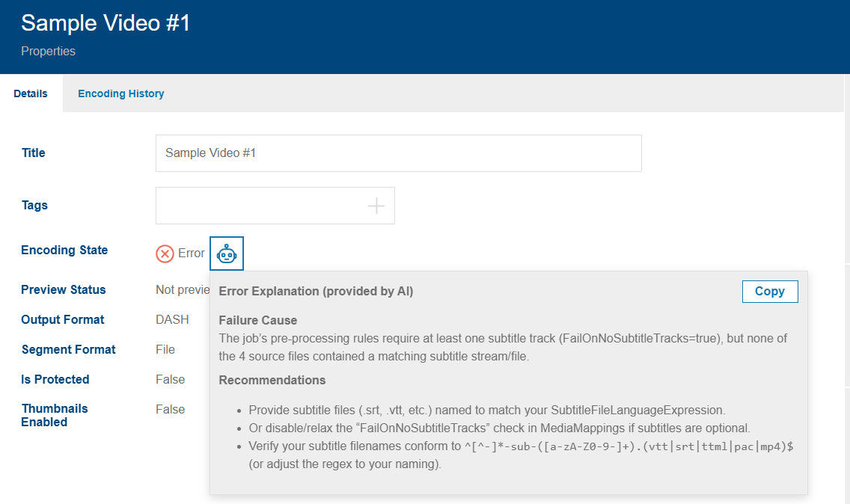Image resolution: width=850 pixels, height=504 pixels.
Task: Click the Thumbnails Enabled label
Action: [x=55, y=415]
